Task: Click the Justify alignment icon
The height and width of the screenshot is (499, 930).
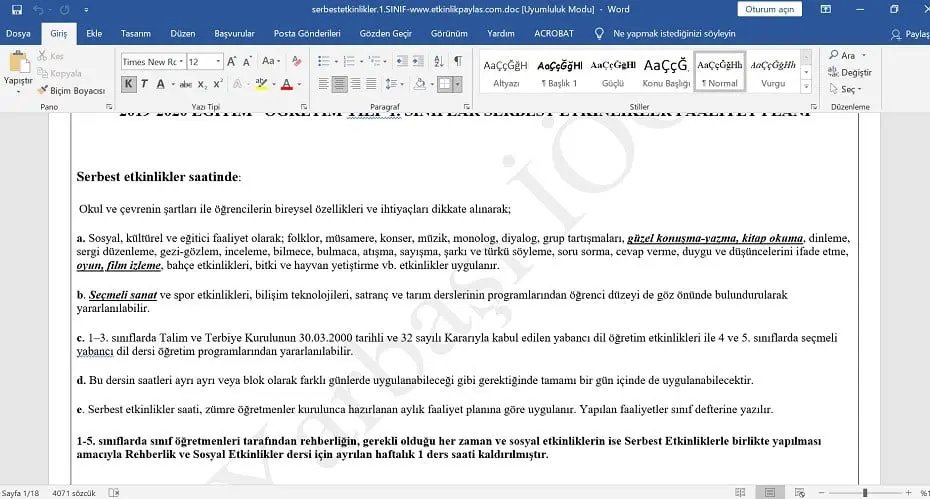Action: (x=371, y=84)
